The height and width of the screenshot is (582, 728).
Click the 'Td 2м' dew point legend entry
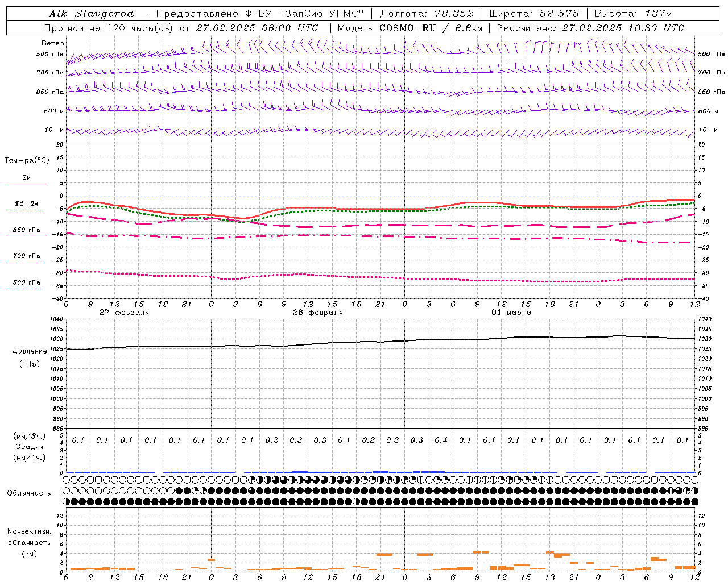tap(27, 203)
